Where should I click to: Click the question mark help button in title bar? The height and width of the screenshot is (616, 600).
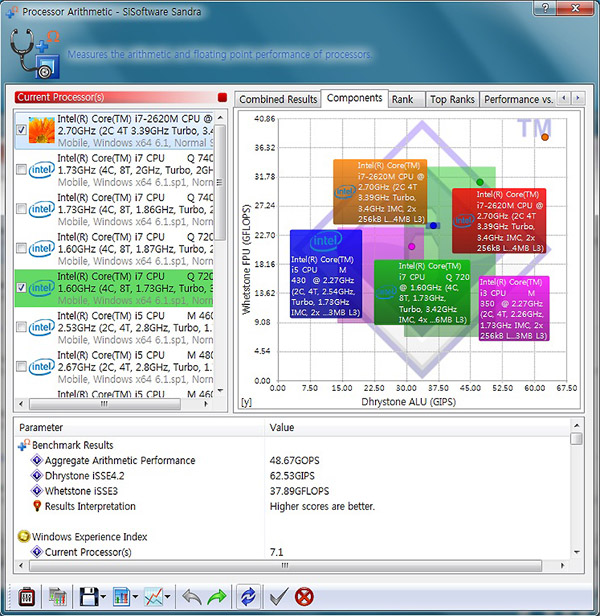point(545,7)
